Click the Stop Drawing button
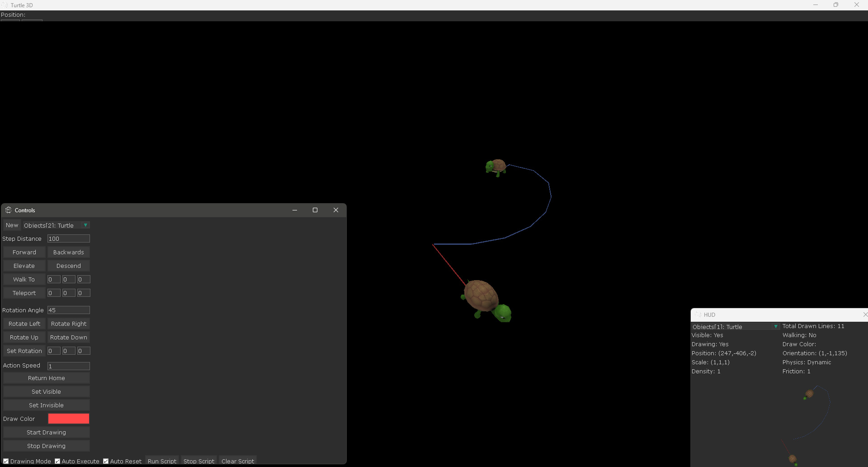This screenshot has width=868, height=467. [47, 446]
